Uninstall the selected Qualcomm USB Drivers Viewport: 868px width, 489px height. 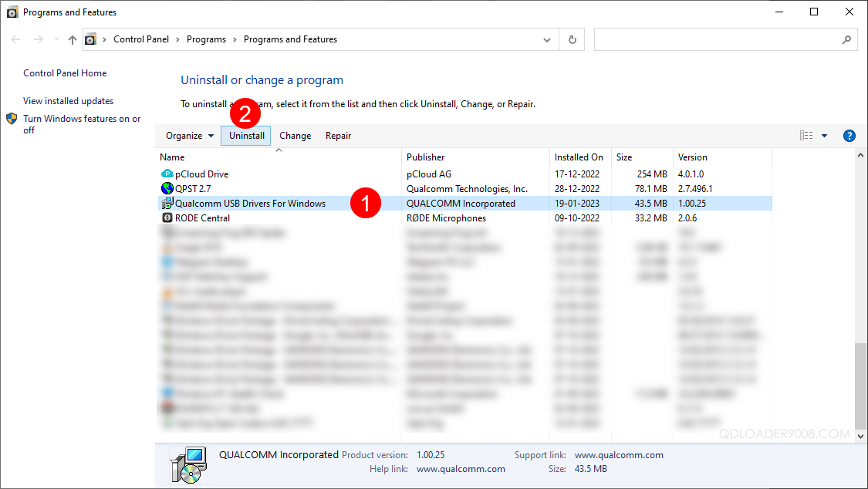[245, 135]
